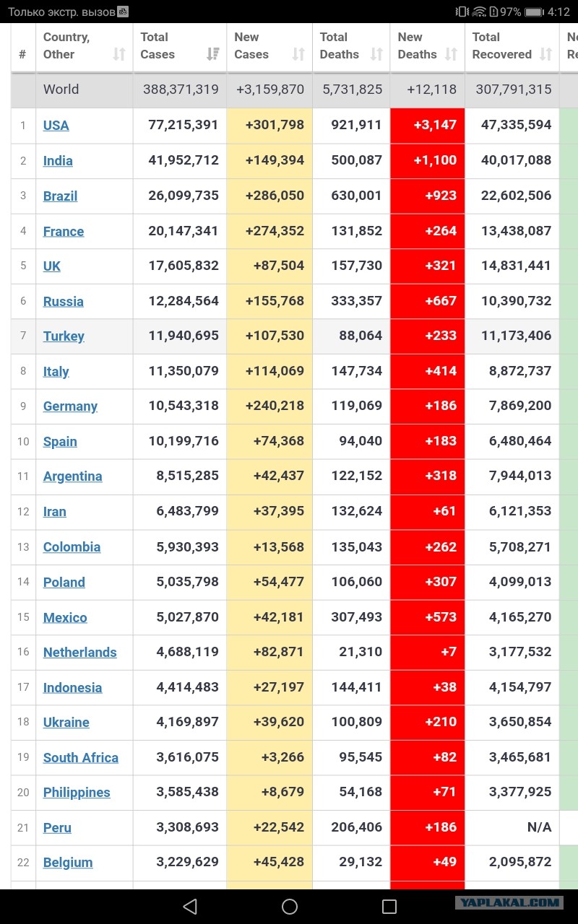
Task: Sort table by New Deaths icon
Action: point(451,54)
